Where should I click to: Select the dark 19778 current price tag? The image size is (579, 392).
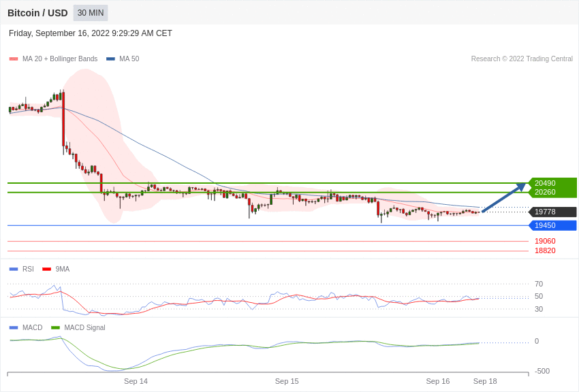tap(552, 212)
